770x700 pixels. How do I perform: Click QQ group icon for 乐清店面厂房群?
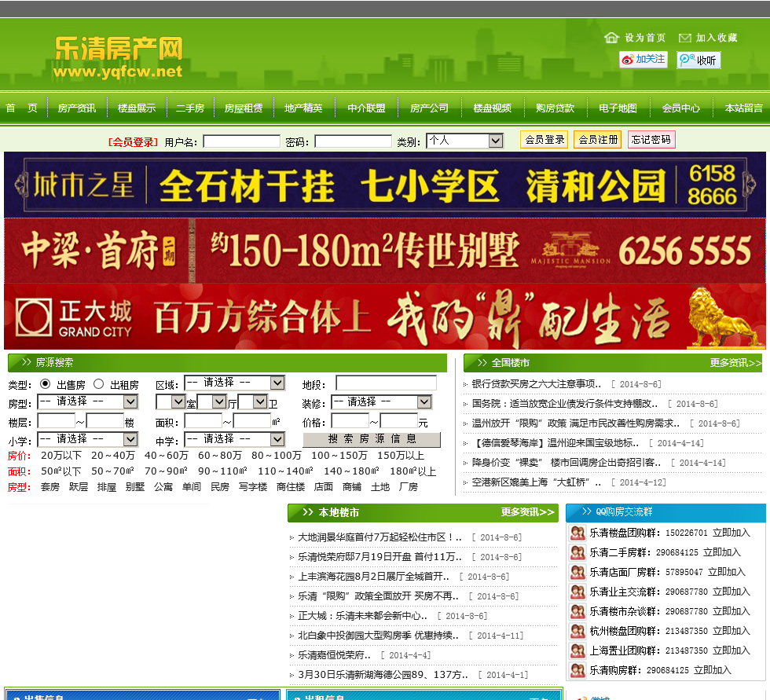pos(577,573)
